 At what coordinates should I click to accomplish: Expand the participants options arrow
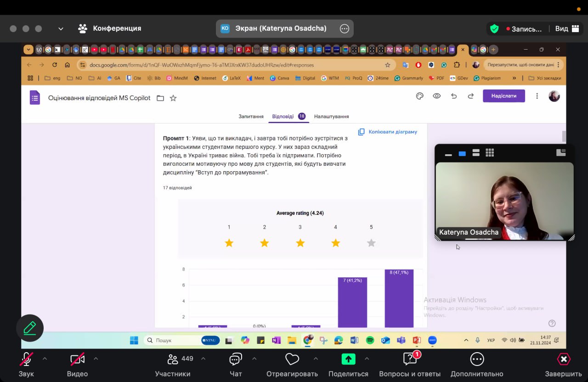pyautogui.click(x=203, y=359)
